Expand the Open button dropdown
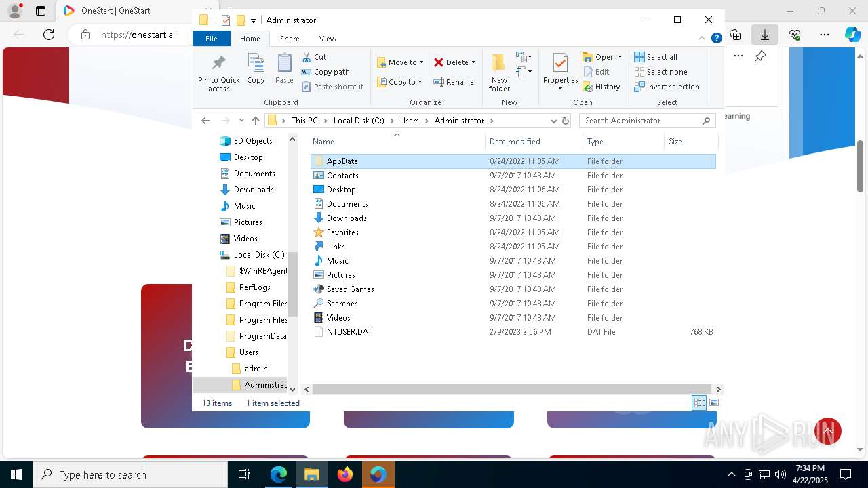Viewport: 868px width, 488px height. click(x=620, y=57)
